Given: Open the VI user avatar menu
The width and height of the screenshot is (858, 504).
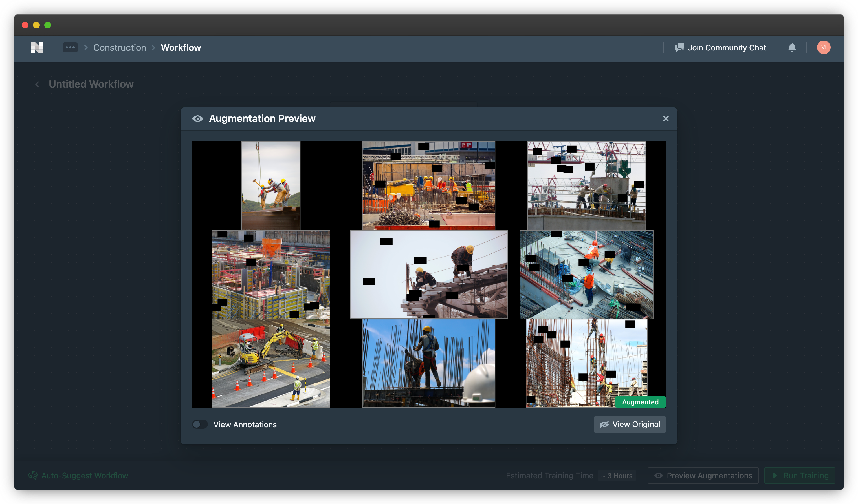Looking at the screenshot, I should (823, 48).
